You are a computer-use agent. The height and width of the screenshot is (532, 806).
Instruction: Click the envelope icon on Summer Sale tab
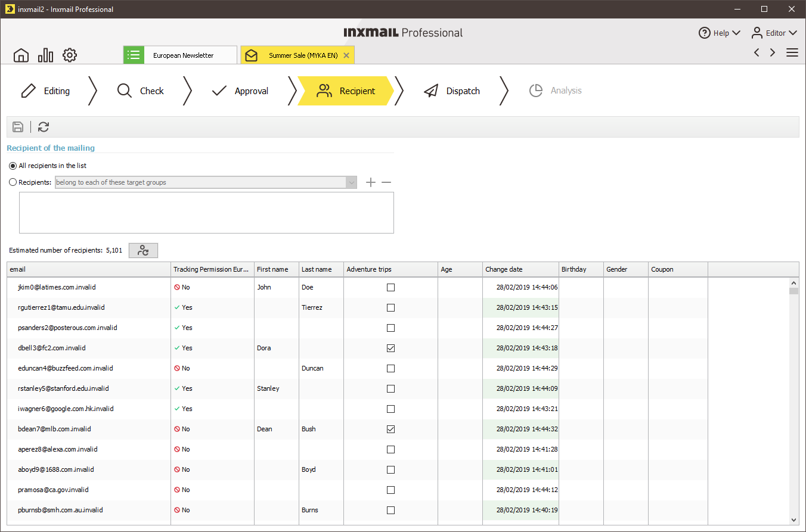(251, 55)
